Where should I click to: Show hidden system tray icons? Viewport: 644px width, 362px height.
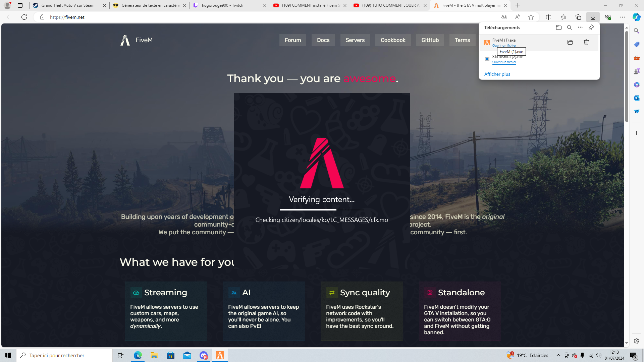tap(558, 355)
